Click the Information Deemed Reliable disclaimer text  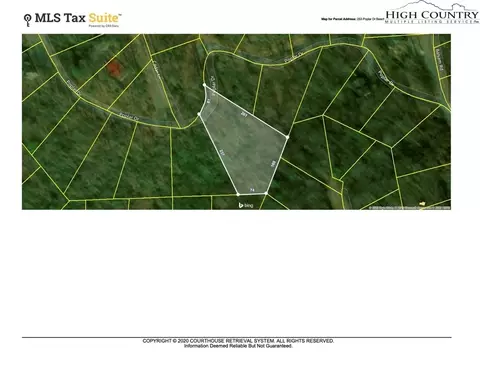[x=238, y=346]
